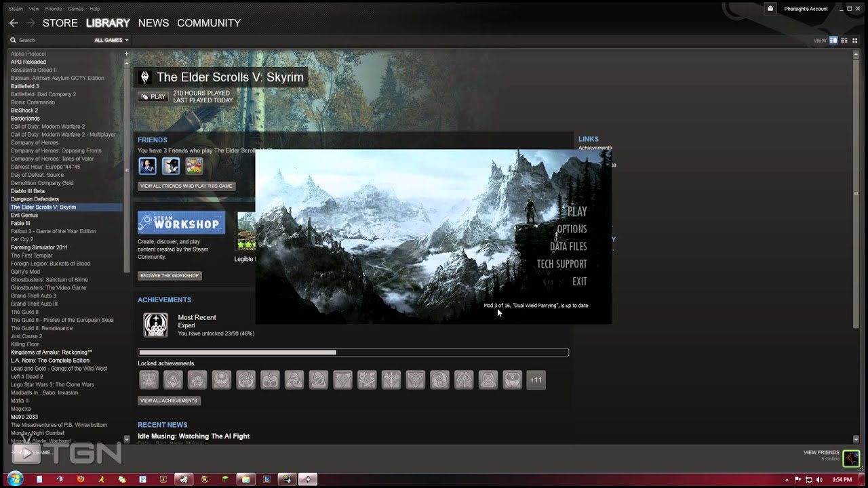The height and width of the screenshot is (488, 868).
Task: Choose OPTIONS in the Skyrim launcher
Action: pos(572,229)
